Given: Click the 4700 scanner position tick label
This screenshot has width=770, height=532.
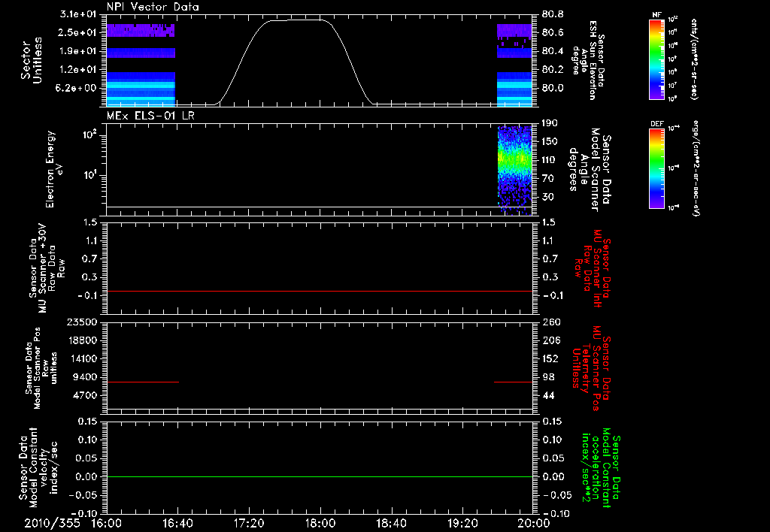Looking at the screenshot, I should 85,395.
